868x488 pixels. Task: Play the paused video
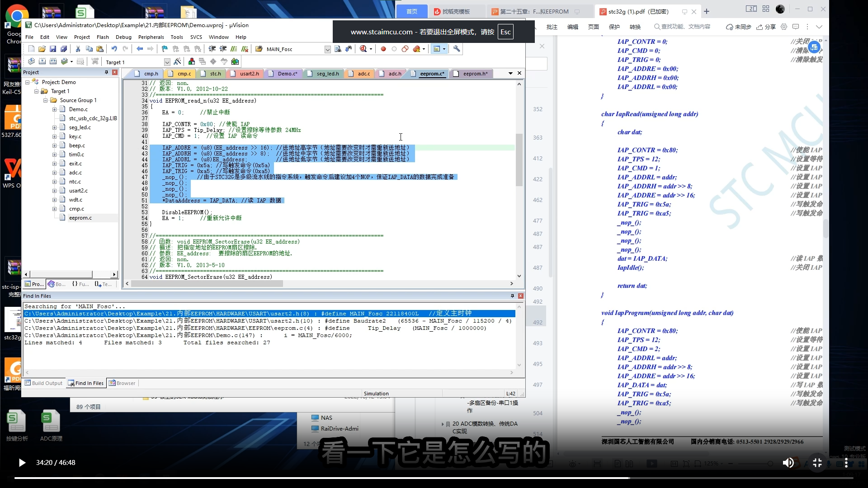[x=22, y=462]
